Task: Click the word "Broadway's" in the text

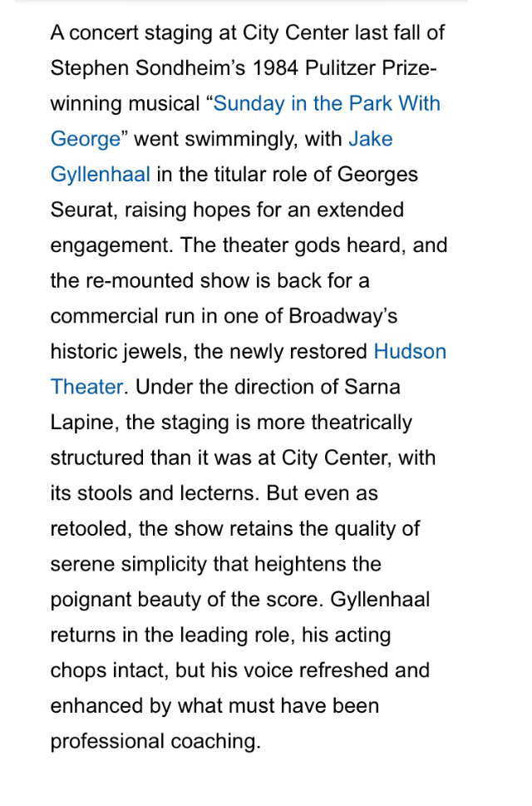Action: [x=343, y=316]
